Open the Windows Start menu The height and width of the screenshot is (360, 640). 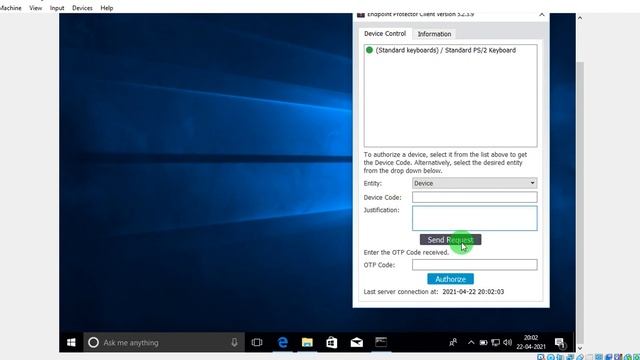point(71,342)
